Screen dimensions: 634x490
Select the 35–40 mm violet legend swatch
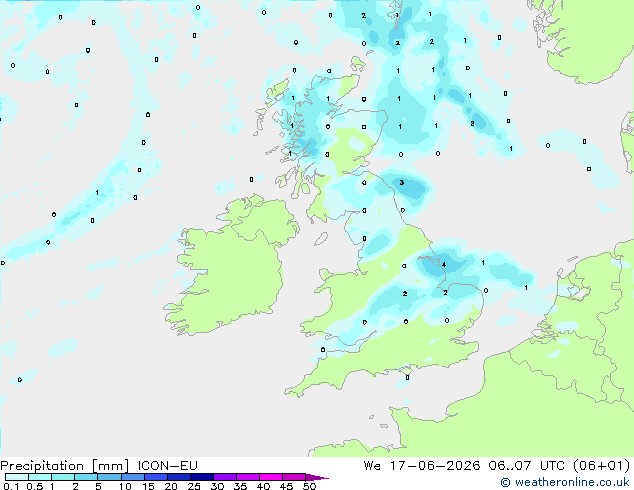(247, 477)
